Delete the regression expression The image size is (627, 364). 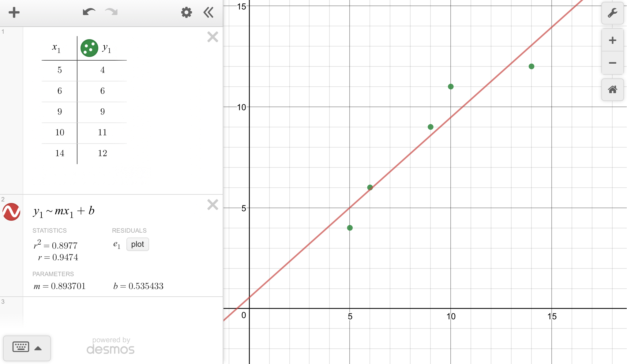tap(212, 205)
